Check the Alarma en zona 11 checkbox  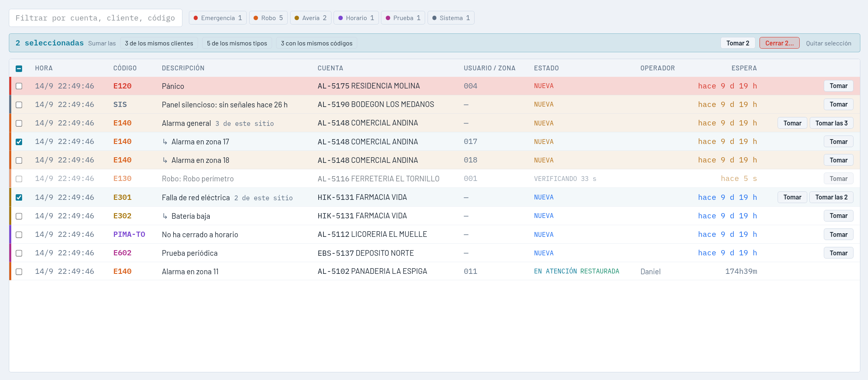click(x=19, y=271)
